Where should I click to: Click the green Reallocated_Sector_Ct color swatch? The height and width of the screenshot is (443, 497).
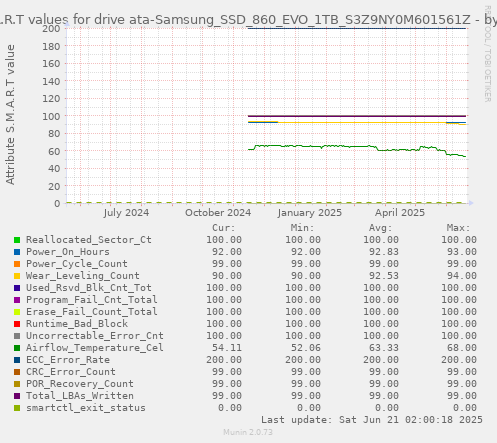tap(17, 240)
